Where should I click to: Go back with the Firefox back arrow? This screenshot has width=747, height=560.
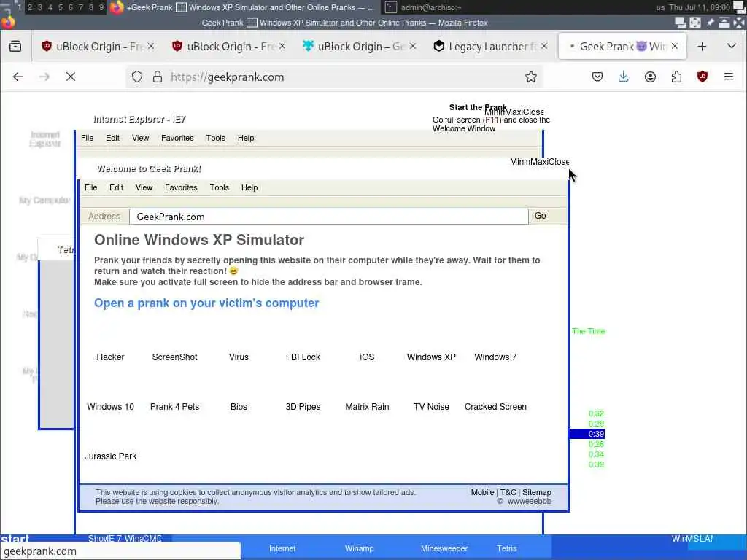18,77
